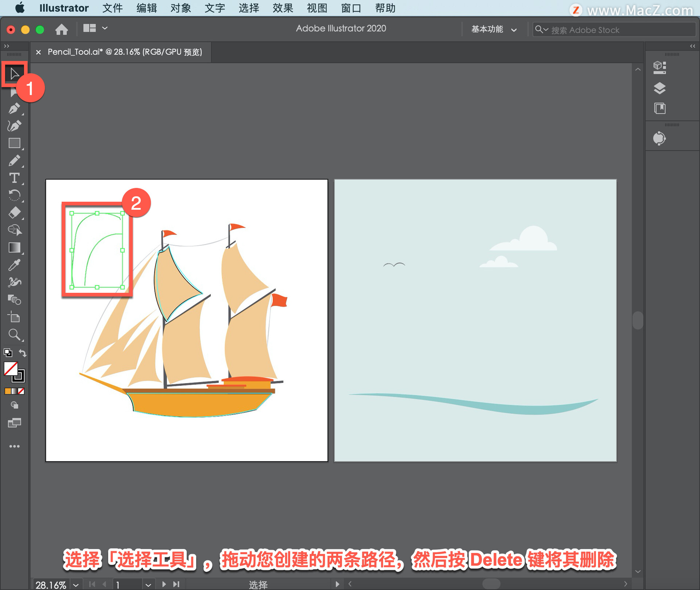700x590 pixels.
Task: Set paint type to None
Action: 21,391
